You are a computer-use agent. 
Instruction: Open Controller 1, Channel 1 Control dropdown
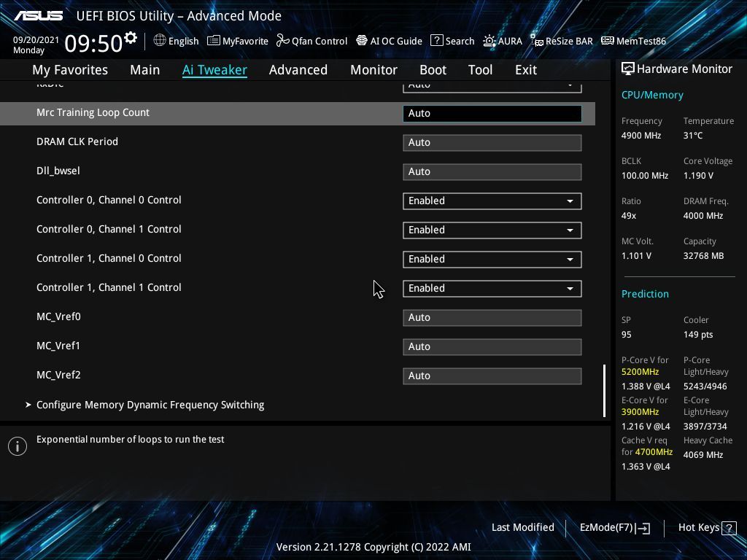pyautogui.click(x=492, y=288)
